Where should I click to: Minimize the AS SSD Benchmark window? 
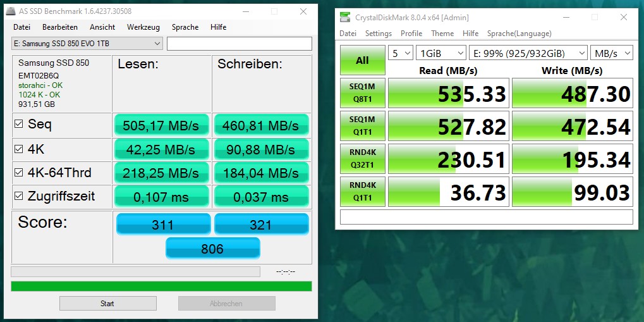(245, 11)
